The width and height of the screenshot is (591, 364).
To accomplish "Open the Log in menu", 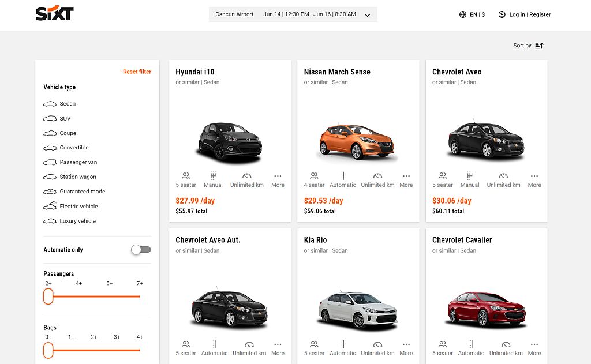I will coord(517,14).
